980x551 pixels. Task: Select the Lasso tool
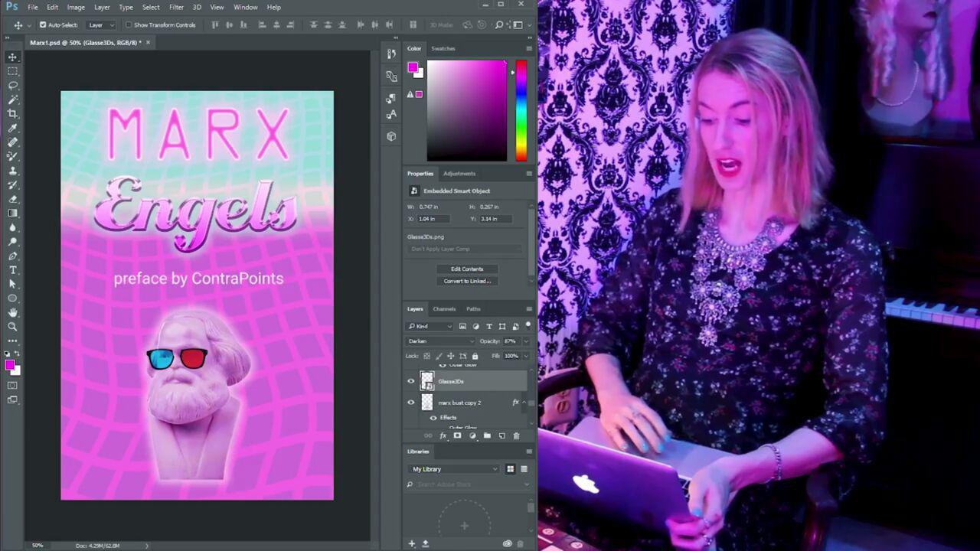(x=12, y=85)
